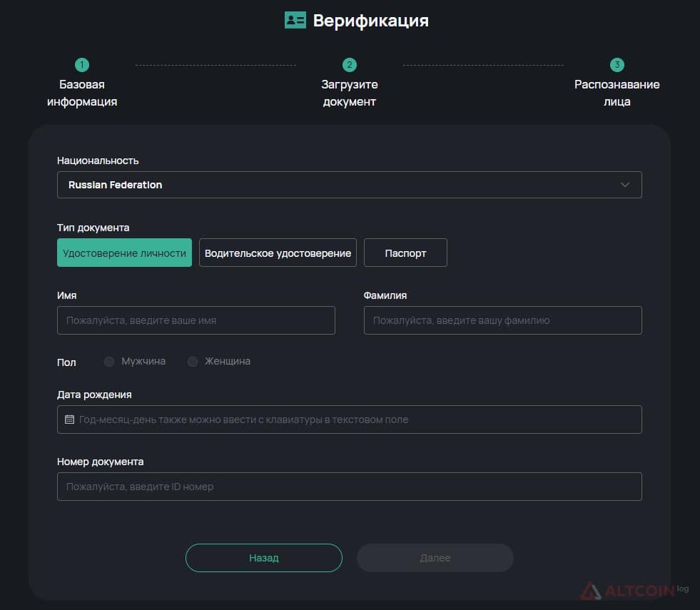Focus the Фамилия input field
The width and height of the screenshot is (700, 610).
pyautogui.click(x=502, y=320)
